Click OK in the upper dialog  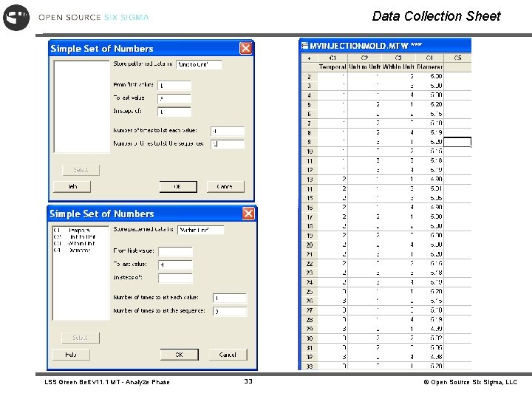[178, 187]
